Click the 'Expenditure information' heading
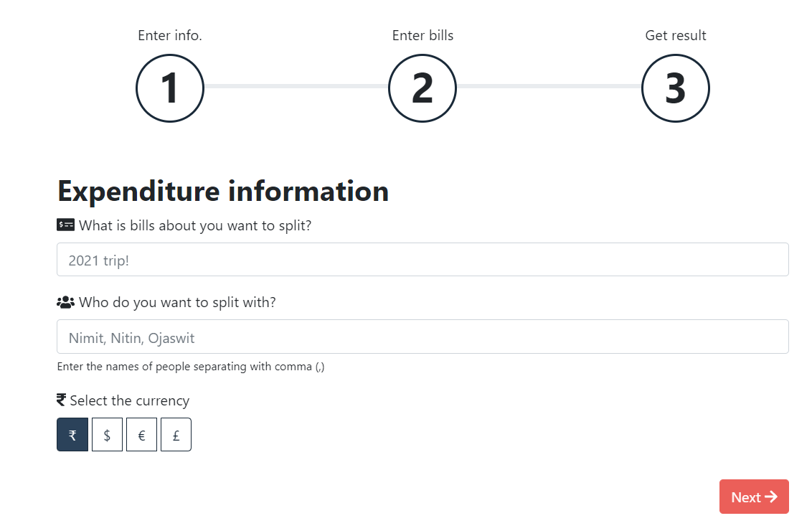812x531 pixels. click(223, 191)
